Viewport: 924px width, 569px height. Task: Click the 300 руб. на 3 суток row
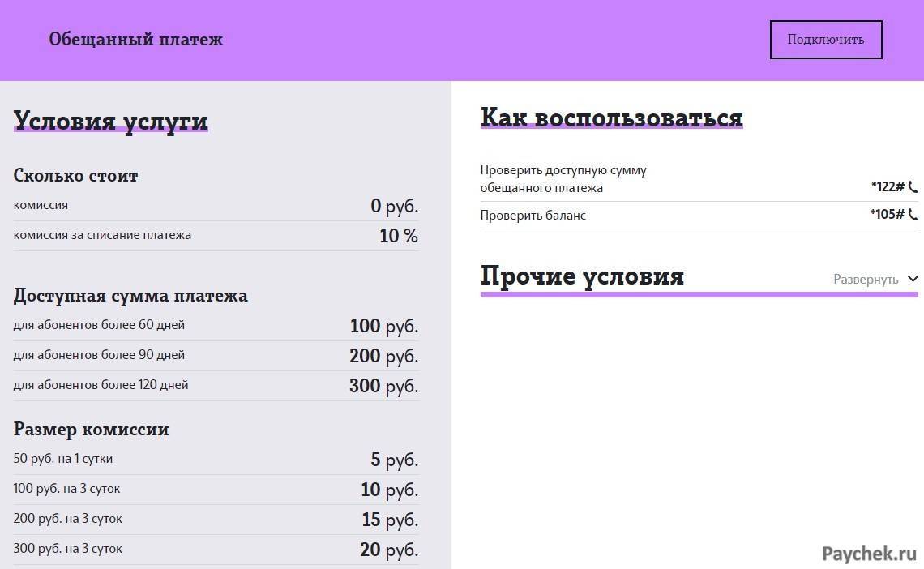point(216,550)
